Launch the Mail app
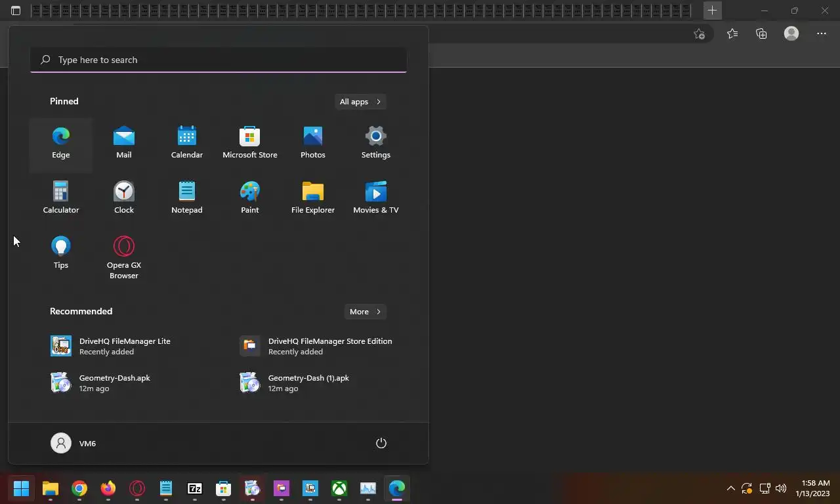 click(124, 144)
